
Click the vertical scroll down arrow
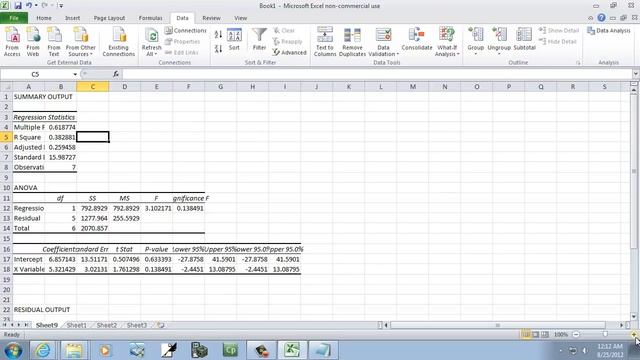pos(633,317)
